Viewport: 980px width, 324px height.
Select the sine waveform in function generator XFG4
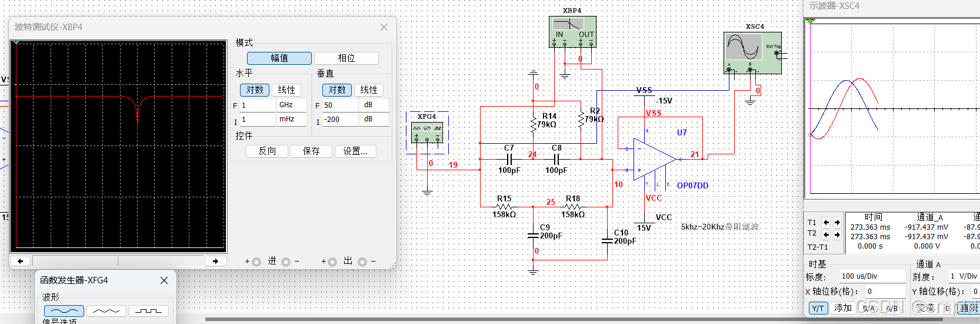(x=64, y=311)
